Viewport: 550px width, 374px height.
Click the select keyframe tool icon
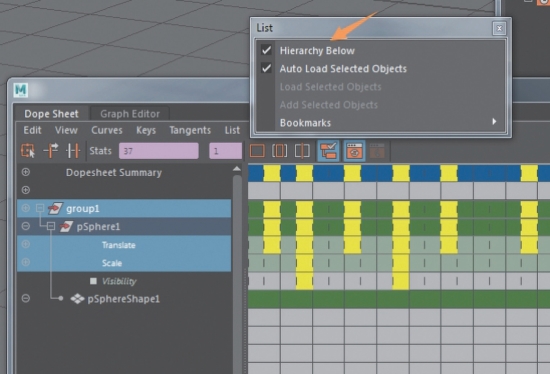pyautogui.click(x=28, y=151)
